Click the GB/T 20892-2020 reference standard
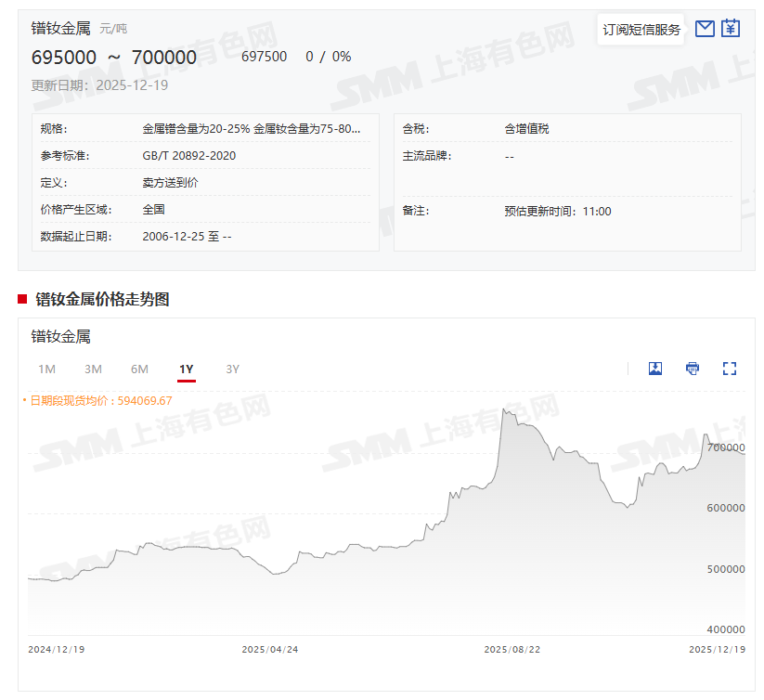The image size is (764, 700). tap(189, 156)
